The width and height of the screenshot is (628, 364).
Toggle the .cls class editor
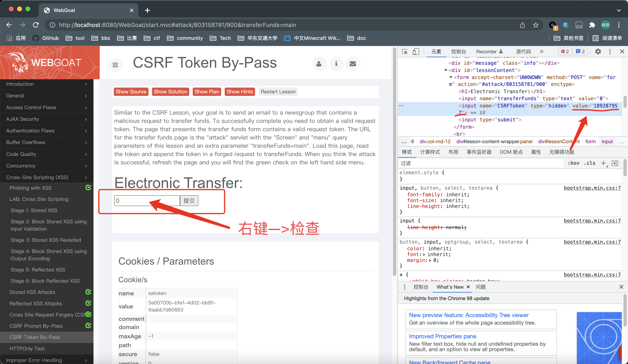pyautogui.click(x=590, y=163)
